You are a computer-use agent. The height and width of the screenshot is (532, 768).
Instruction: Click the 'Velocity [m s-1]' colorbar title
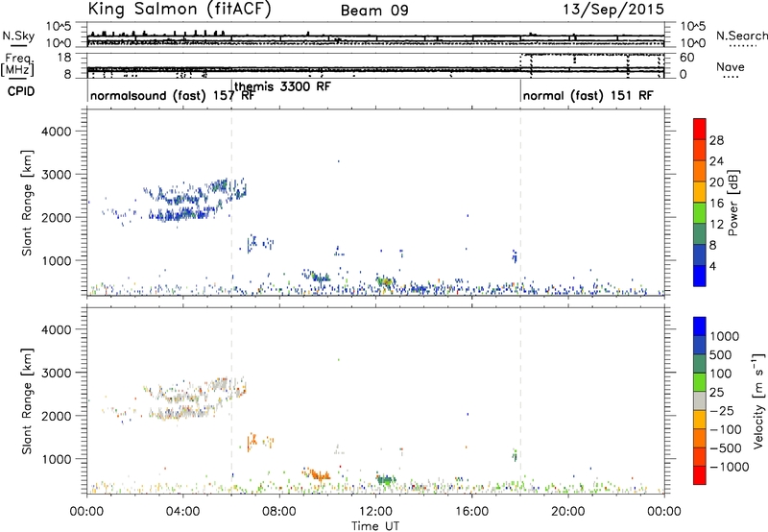(758, 400)
